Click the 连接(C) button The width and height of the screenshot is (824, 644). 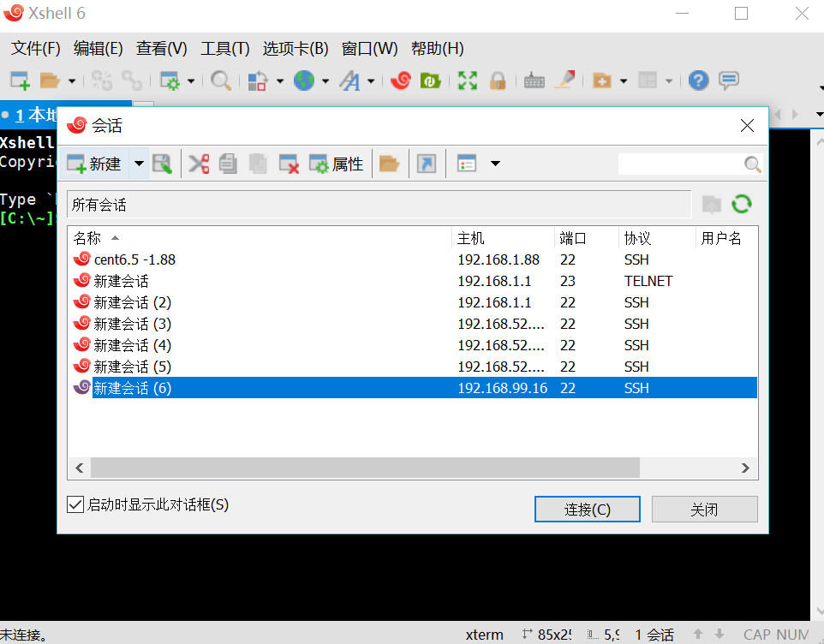[x=588, y=509]
